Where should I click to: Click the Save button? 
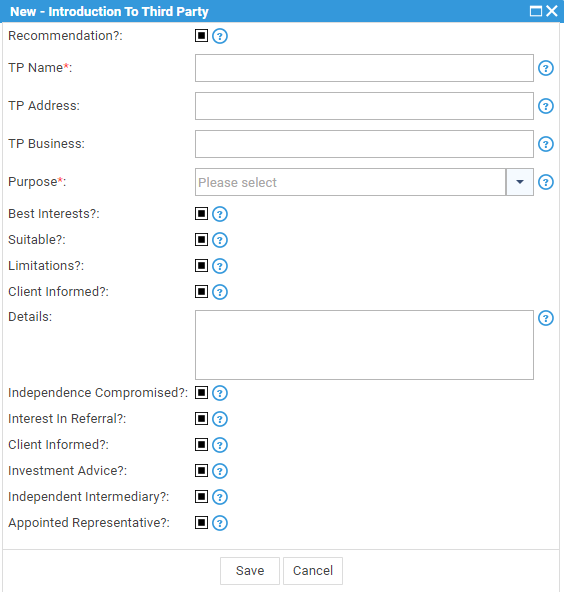[250, 570]
